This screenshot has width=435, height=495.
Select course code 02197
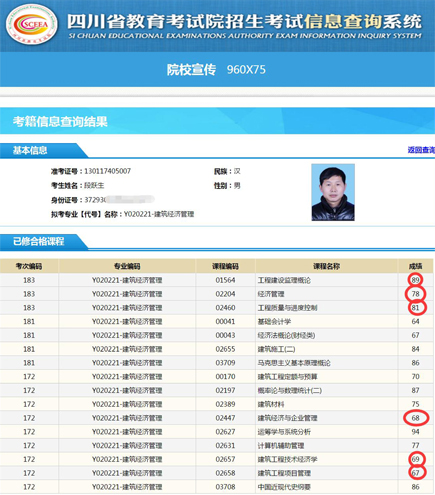point(225,391)
